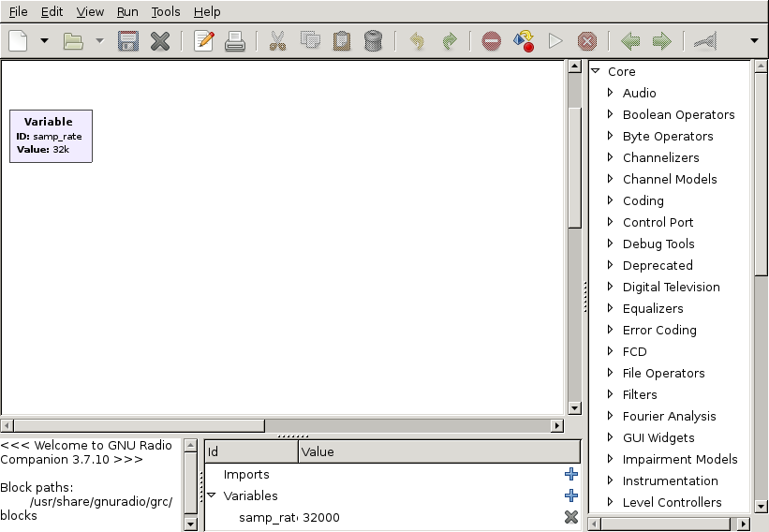Click the Save flow graph floppy icon
This screenshot has height=532, width=769.
tap(128, 41)
